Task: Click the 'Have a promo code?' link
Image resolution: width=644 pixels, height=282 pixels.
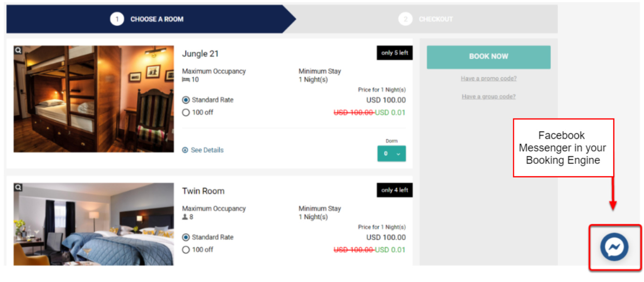Action: click(488, 78)
